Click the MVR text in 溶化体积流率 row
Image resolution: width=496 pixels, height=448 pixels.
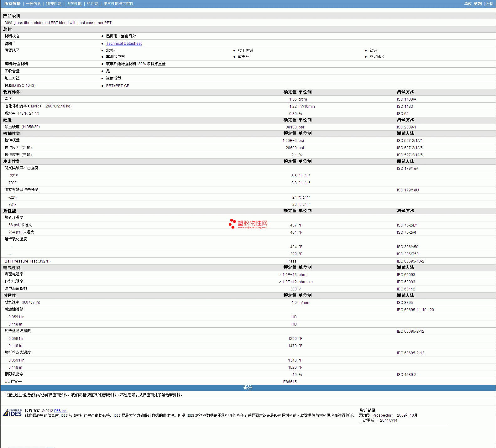tap(35, 106)
